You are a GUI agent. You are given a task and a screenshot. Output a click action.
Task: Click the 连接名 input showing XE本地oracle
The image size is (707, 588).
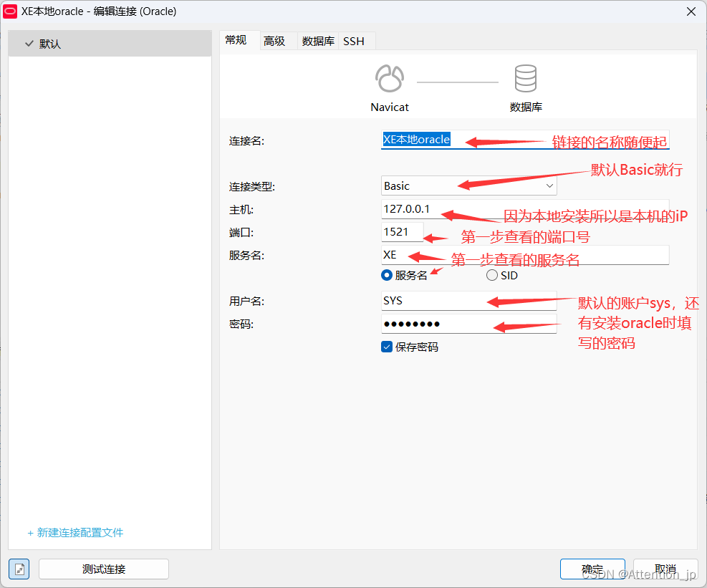coord(430,140)
